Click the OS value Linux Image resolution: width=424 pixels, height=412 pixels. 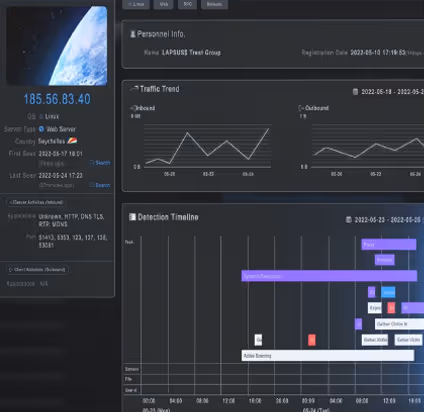click(x=52, y=116)
